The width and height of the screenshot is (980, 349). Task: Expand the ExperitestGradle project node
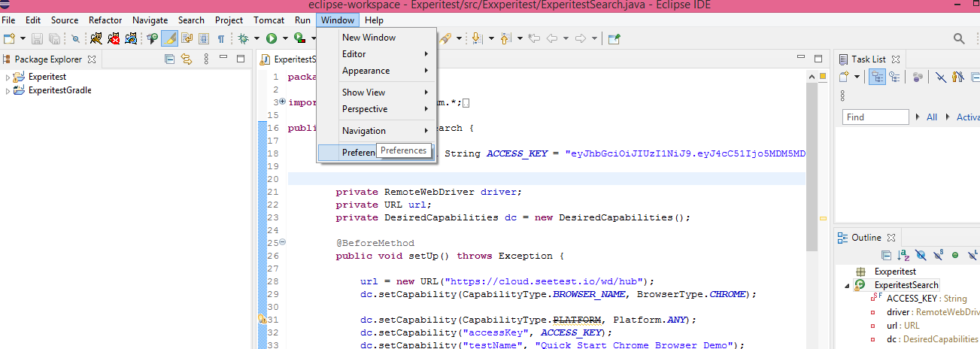pos(8,91)
